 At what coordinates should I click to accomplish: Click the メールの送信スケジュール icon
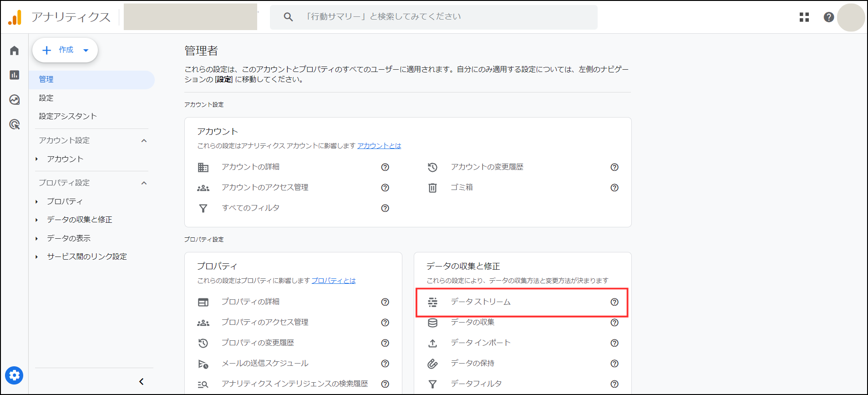point(203,364)
